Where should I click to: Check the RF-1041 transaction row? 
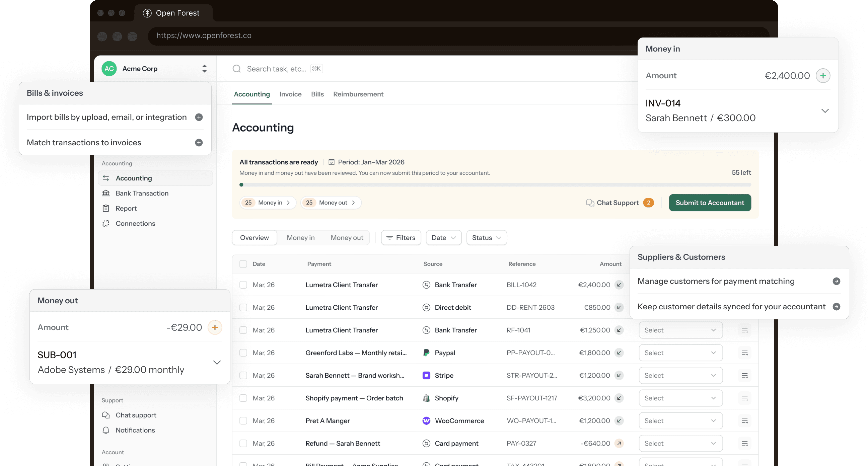[x=243, y=330]
